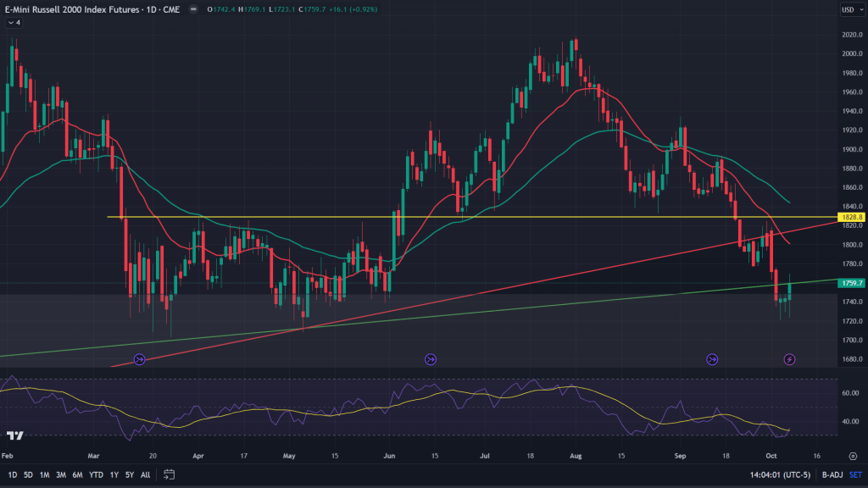
Task: Click the contract rollover marker in March
Action: coord(140,359)
